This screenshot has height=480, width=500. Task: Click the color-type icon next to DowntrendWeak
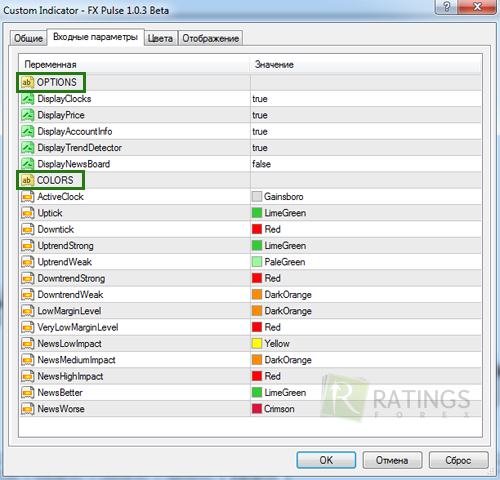pyautogui.click(x=27, y=295)
